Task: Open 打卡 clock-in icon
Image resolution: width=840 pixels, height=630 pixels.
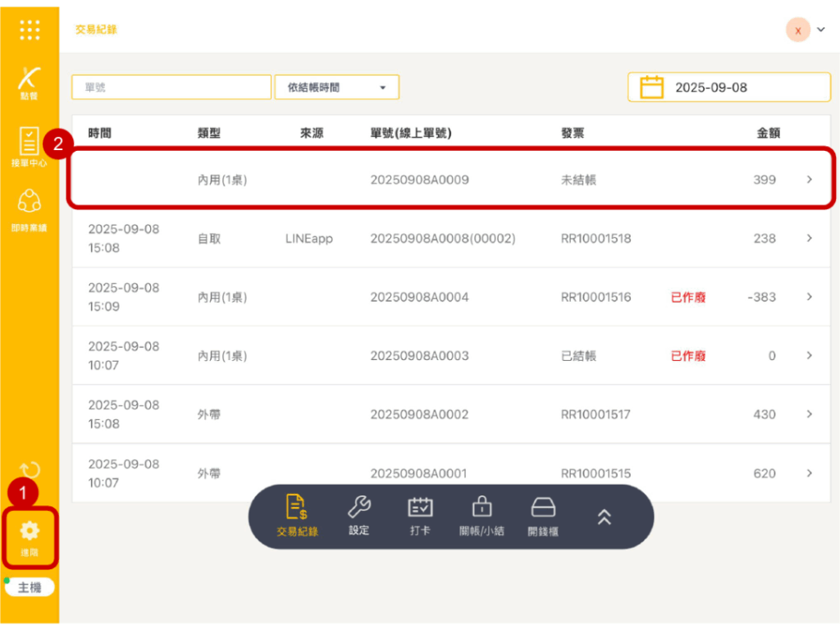Action: [420, 516]
